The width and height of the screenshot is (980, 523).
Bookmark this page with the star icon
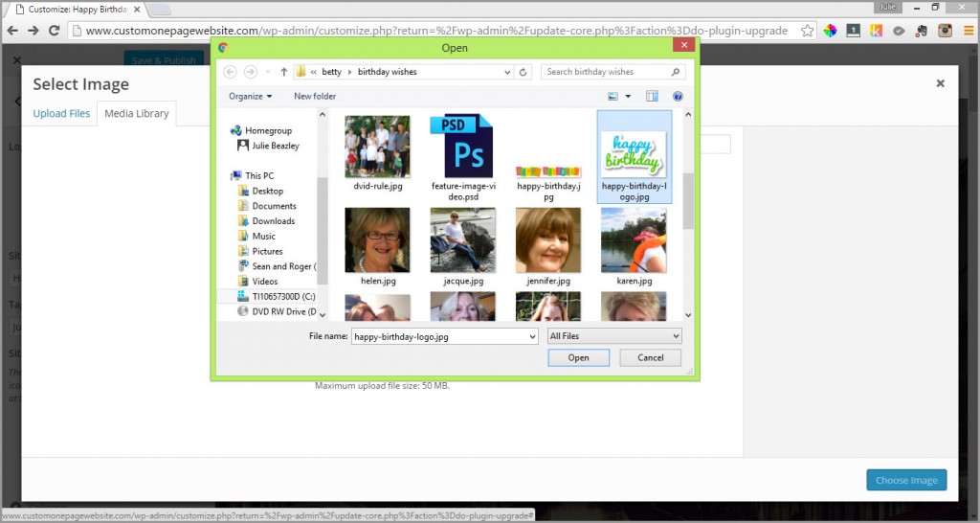pyautogui.click(x=808, y=31)
